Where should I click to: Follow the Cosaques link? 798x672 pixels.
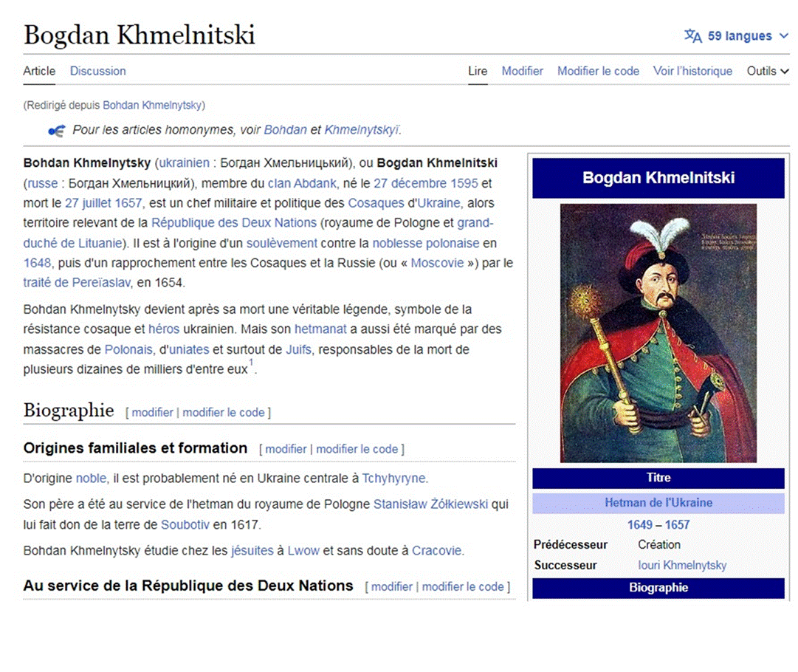click(x=376, y=203)
